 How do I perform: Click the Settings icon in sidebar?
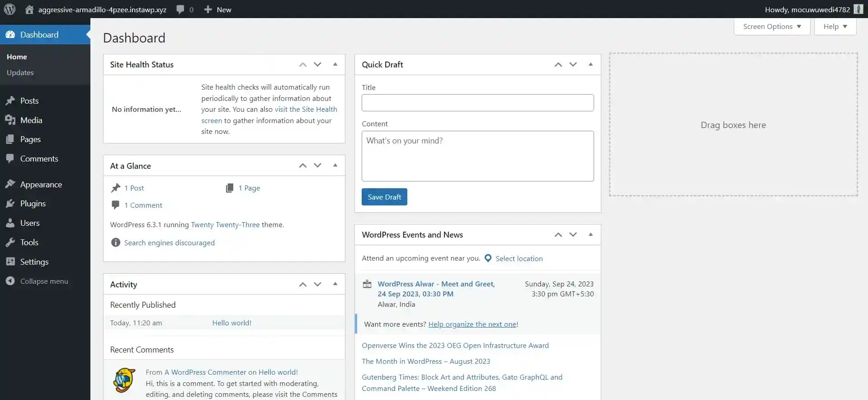10,262
